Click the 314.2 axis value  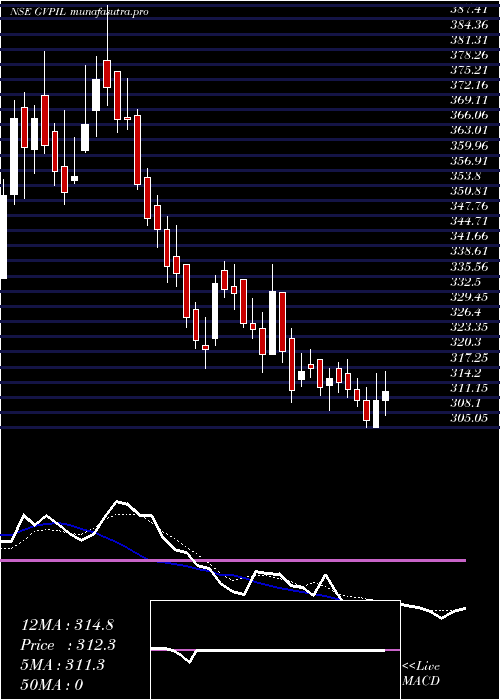point(464,373)
